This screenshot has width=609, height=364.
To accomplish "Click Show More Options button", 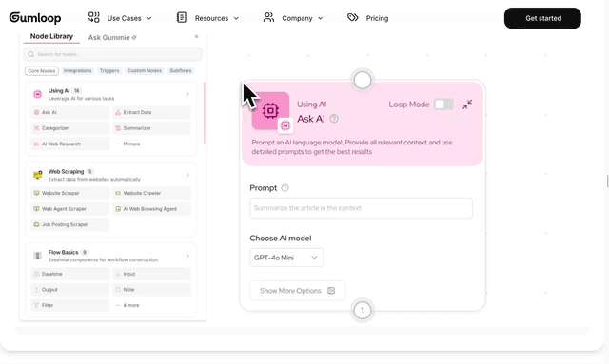I will (297, 291).
